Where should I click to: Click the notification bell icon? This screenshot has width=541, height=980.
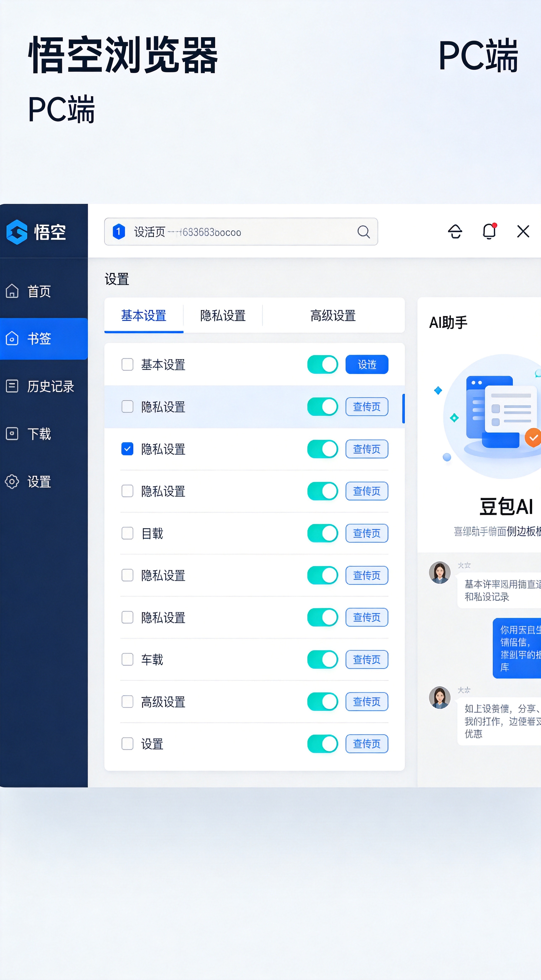tap(489, 231)
